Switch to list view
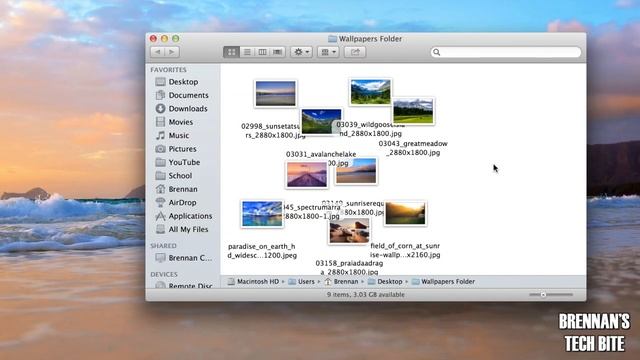The image size is (640, 360). coord(247,52)
